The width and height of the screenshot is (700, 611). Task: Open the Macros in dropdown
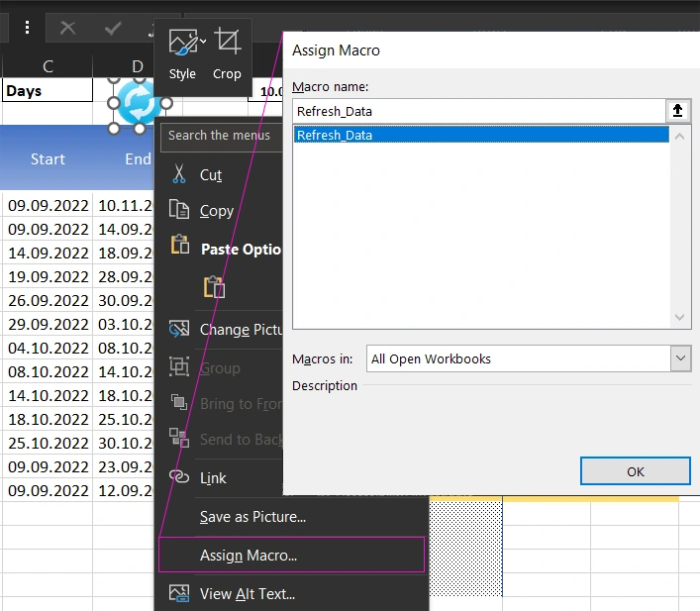(x=680, y=358)
